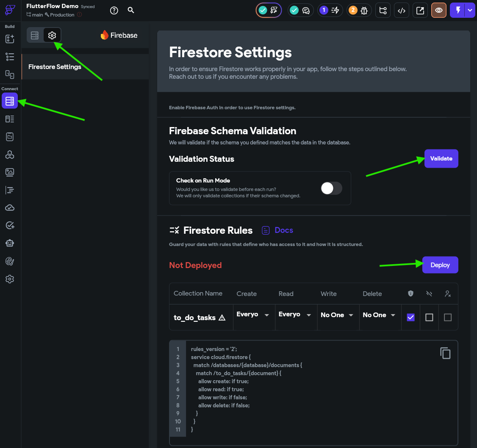The image size is (477, 448).
Task: Open the Widget Palette add icon
Action: tap(10, 39)
